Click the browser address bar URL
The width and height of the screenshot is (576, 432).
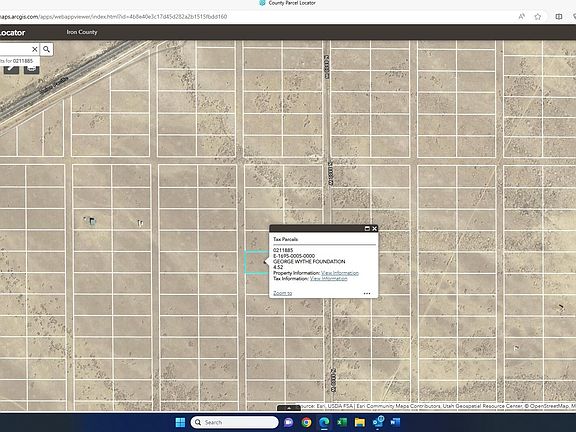click(x=113, y=17)
